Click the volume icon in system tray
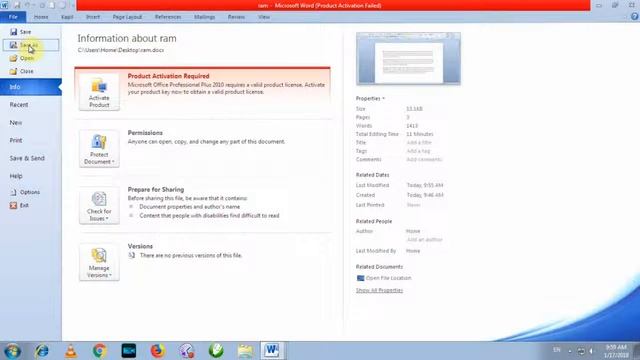 pos(591,351)
